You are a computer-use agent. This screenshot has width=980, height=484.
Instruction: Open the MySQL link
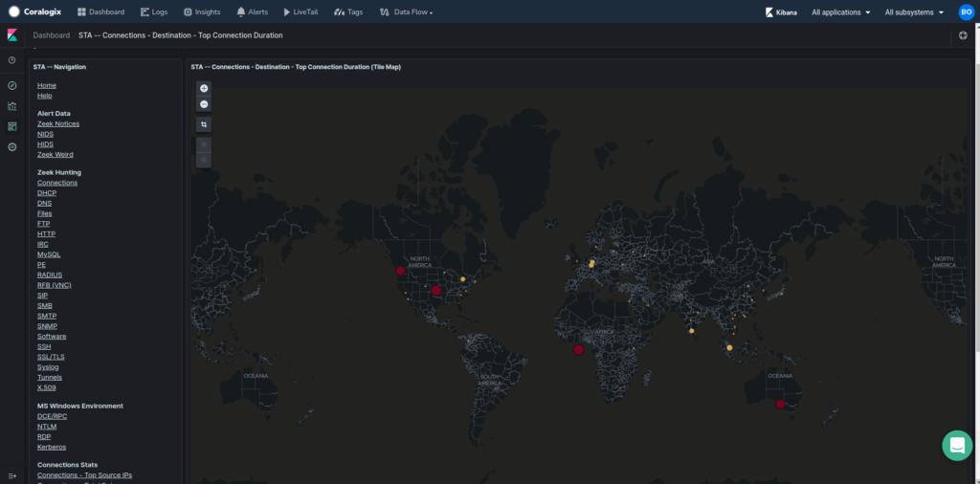click(x=49, y=254)
